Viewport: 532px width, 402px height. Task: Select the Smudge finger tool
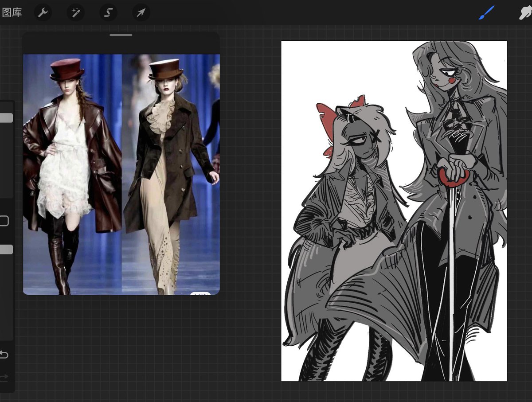tap(526, 13)
